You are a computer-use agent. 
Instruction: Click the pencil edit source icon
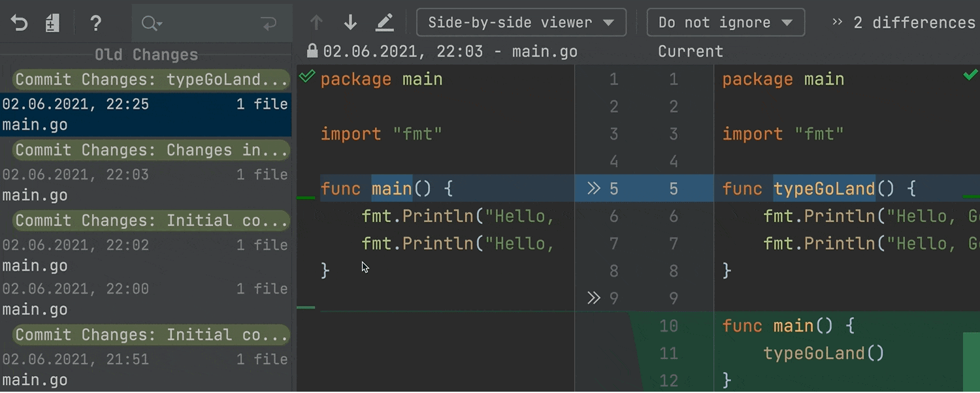point(385,23)
